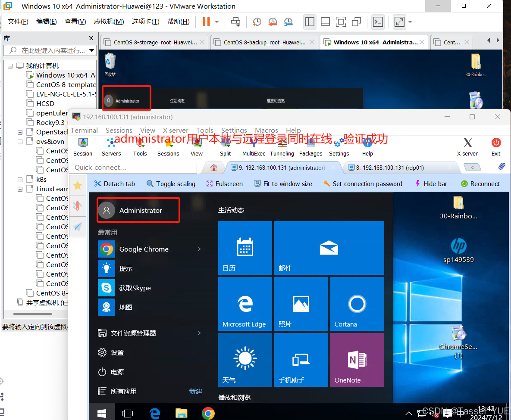Screen dimensions: 511x420
Task: Click Toggle scaling button
Action: click(x=171, y=184)
